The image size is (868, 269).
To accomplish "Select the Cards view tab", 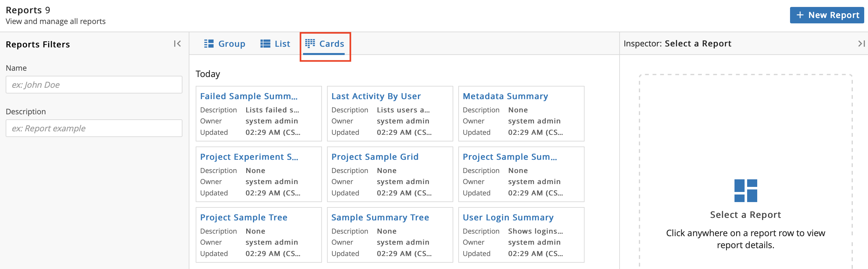I will coord(324,44).
